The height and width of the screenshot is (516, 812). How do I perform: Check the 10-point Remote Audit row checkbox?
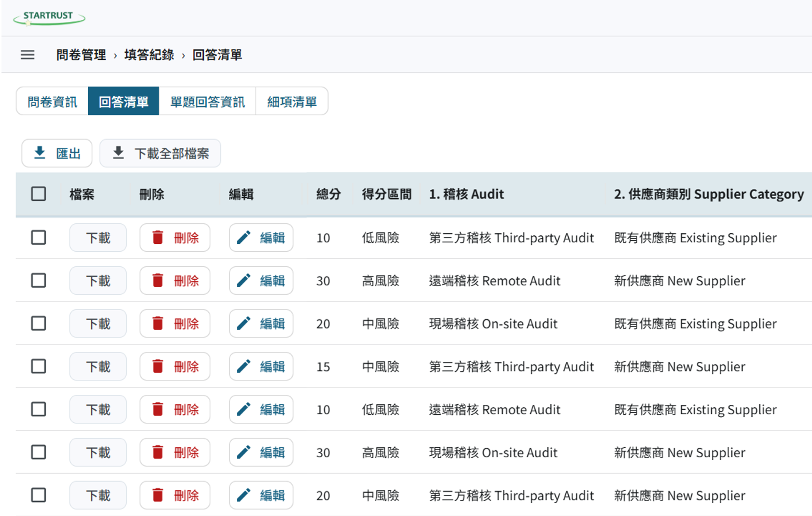coord(38,409)
